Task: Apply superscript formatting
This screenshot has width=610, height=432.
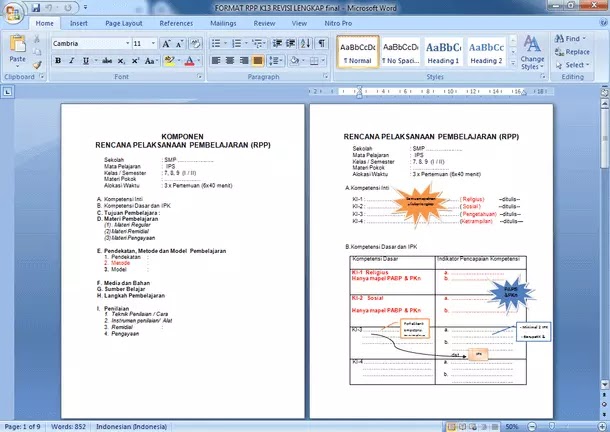Action: [135, 61]
